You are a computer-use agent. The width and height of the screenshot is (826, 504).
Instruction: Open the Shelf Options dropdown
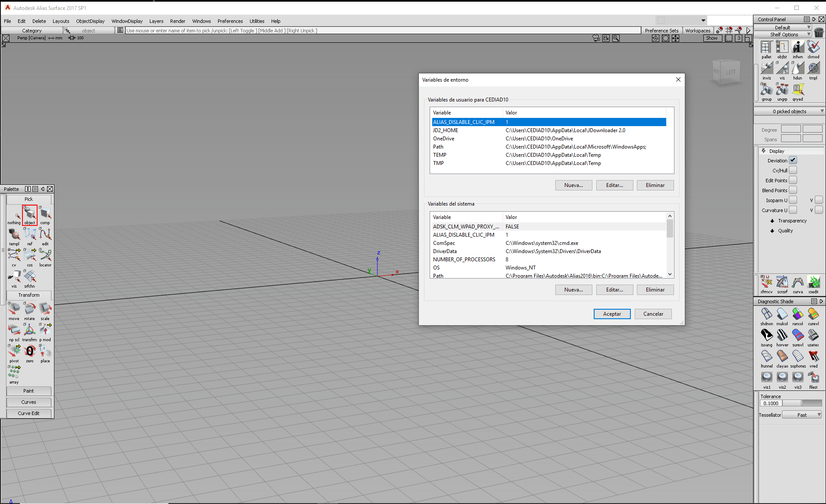pos(783,34)
